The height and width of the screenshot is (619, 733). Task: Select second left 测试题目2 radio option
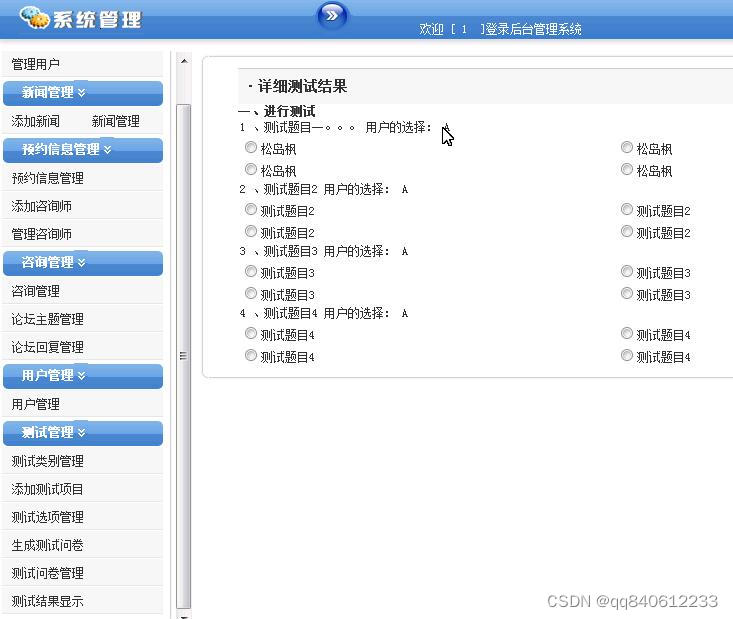251,231
